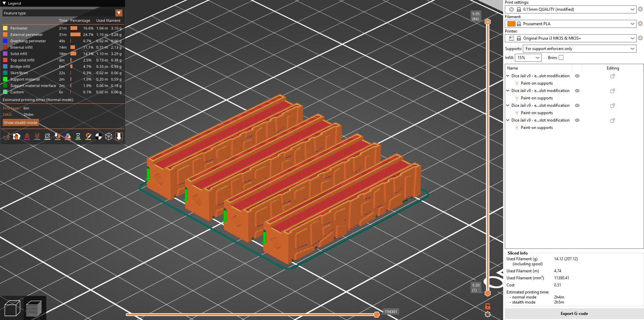
Task: Click Export G-code button
Action: (x=574, y=314)
